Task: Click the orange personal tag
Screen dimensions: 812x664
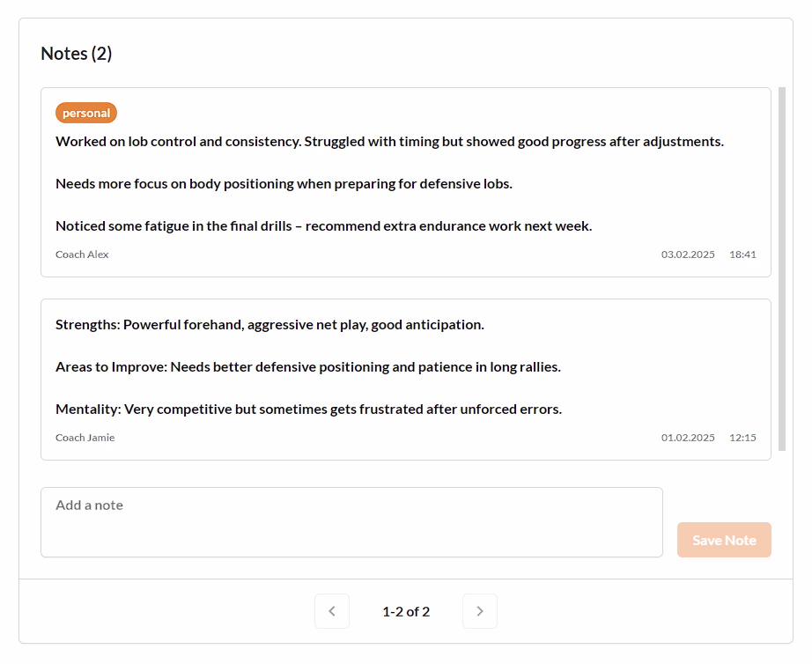Action: [86, 113]
